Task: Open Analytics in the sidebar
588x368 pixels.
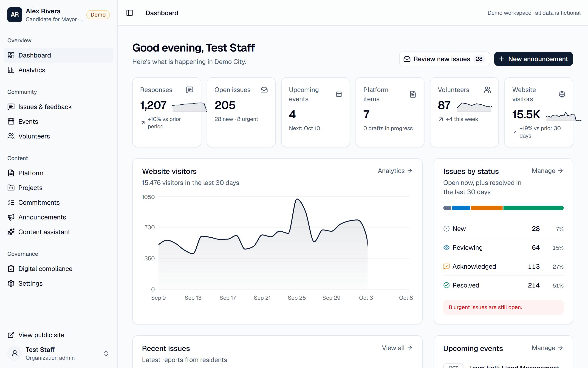Action: (59, 70)
